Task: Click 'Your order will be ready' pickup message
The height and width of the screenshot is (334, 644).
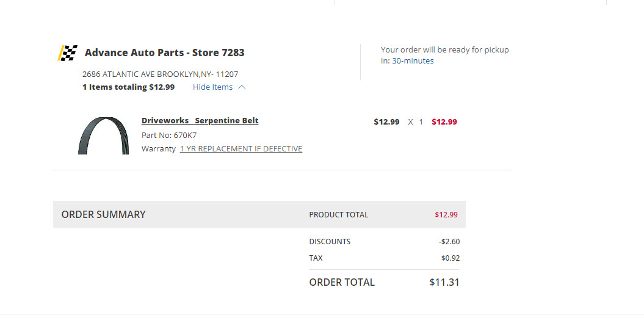Action: click(x=444, y=50)
